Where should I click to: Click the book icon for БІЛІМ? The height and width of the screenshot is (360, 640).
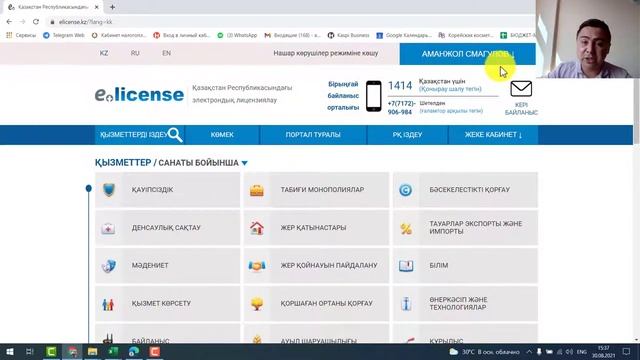[x=406, y=266]
